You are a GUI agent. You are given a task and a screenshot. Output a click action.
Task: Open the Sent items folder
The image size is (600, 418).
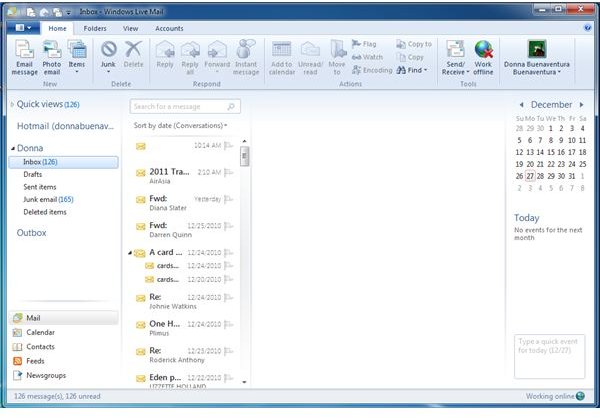40,187
